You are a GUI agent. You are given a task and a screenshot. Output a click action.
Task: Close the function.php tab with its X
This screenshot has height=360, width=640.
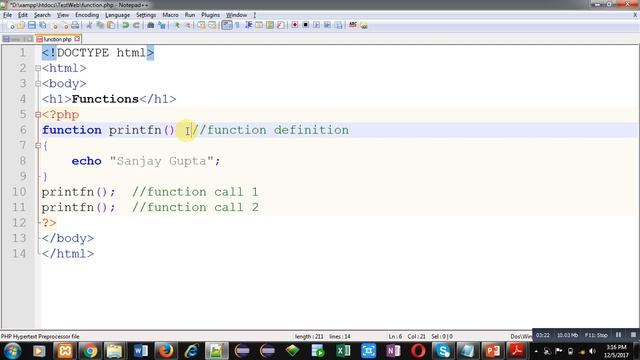[x=77, y=39]
